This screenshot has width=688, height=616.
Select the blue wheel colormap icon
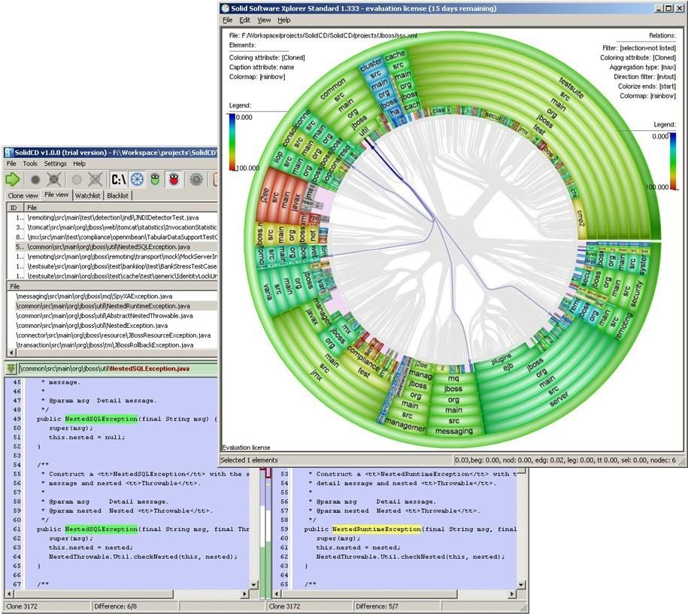tap(138, 178)
